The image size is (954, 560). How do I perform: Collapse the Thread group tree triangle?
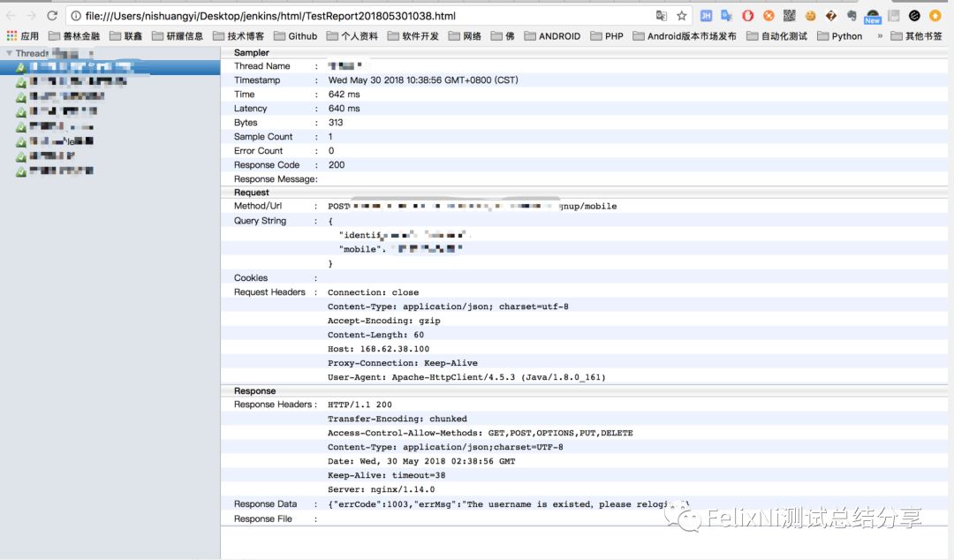(x=9, y=53)
